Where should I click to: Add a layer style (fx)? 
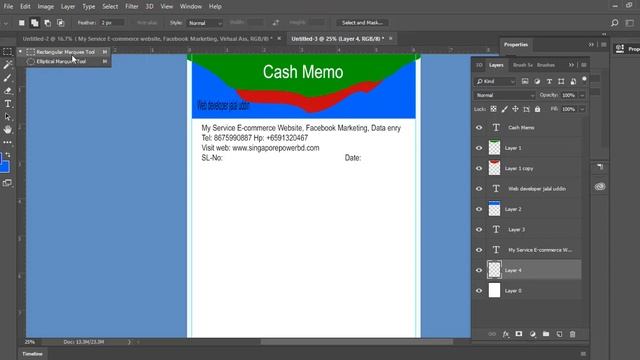coord(506,334)
